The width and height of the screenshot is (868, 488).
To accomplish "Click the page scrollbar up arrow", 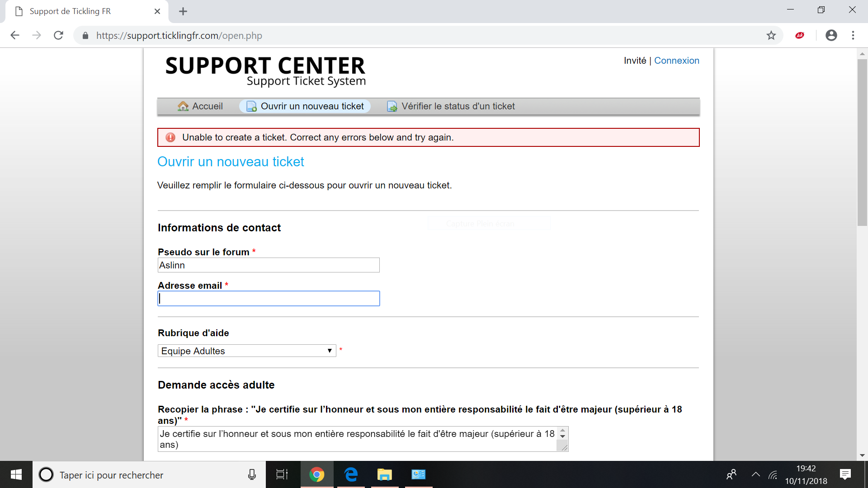I will pyautogui.click(x=862, y=53).
